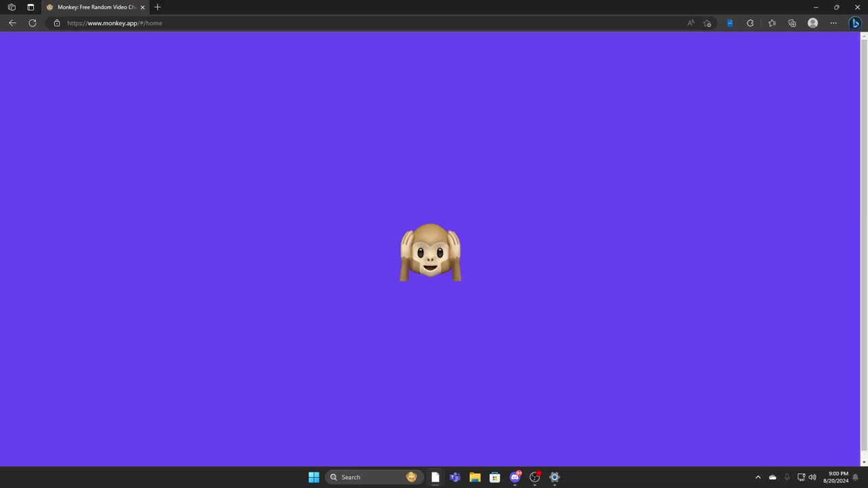Open the browser extensions menu

(x=750, y=23)
